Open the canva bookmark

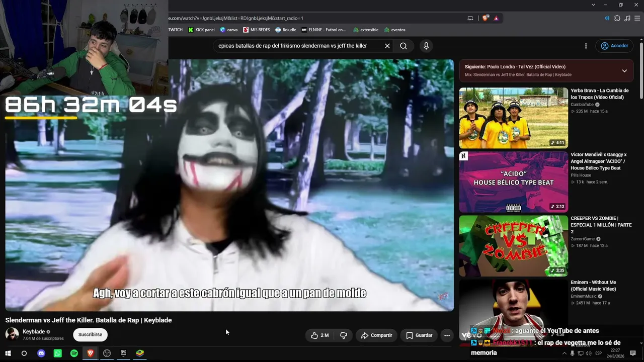[229, 30]
